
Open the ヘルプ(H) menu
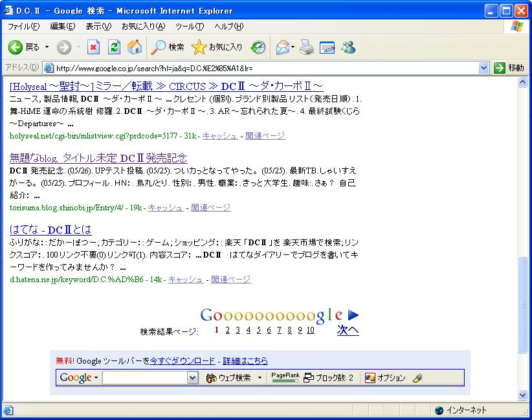(x=229, y=27)
